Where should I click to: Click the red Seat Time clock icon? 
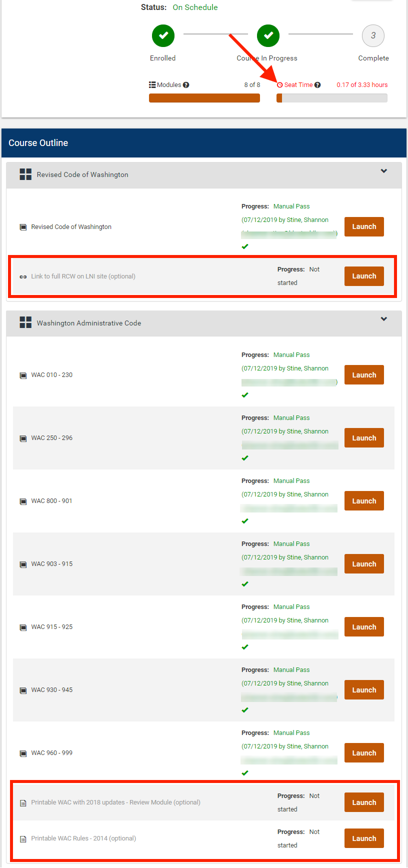(x=280, y=85)
